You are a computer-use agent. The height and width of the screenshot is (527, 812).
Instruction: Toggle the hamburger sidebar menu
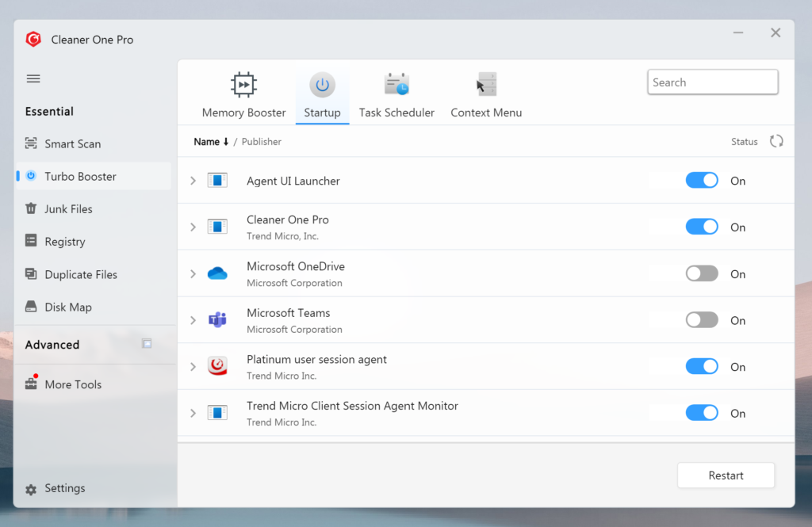(x=33, y=78)
